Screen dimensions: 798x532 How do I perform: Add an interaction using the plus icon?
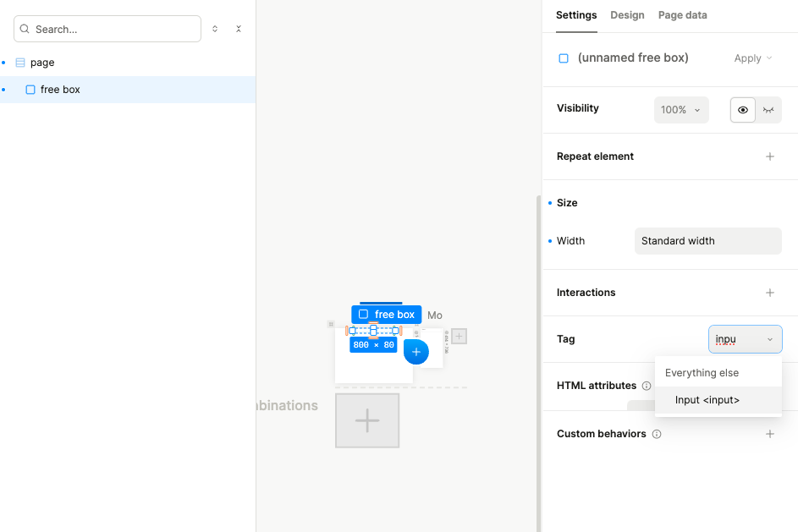[x=769, y=293]
